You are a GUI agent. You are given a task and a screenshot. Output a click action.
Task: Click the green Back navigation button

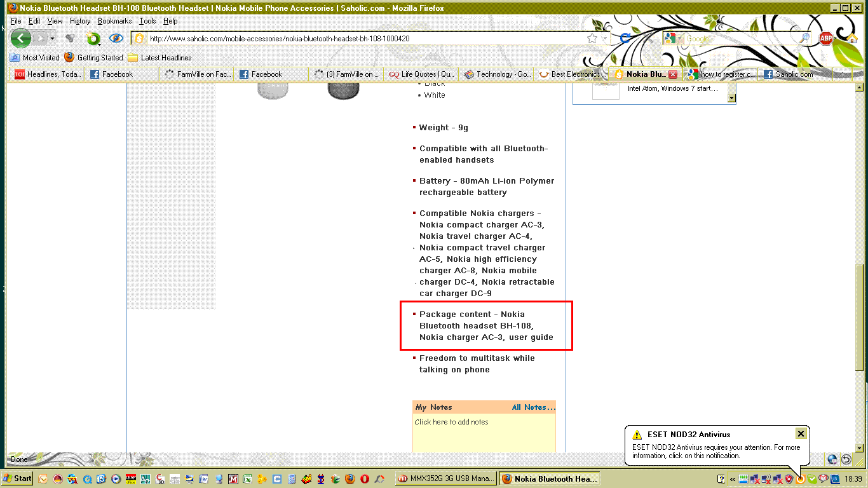(x=20, y=39)
